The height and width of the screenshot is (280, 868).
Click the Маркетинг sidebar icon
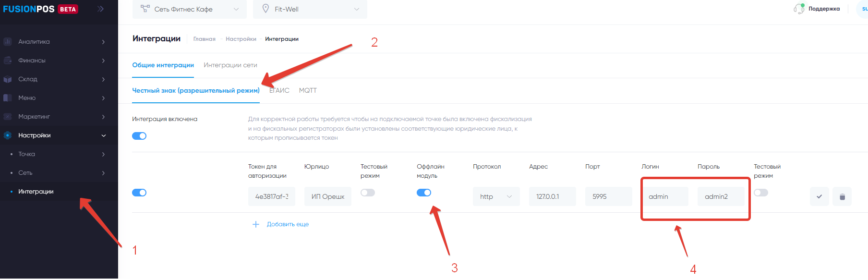7,117
